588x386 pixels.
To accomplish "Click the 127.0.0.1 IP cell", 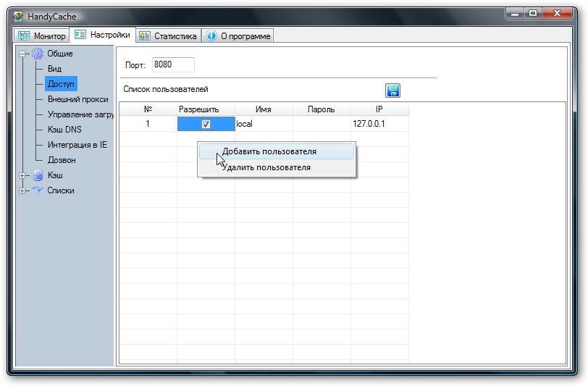I will pyautogui.click(x=369, y=124).
